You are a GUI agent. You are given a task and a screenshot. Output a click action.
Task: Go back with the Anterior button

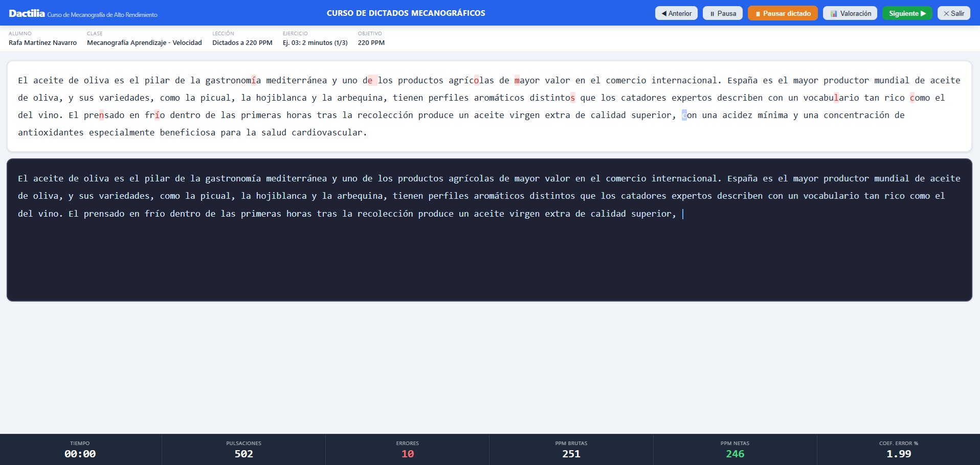click(x=676, y=13)
